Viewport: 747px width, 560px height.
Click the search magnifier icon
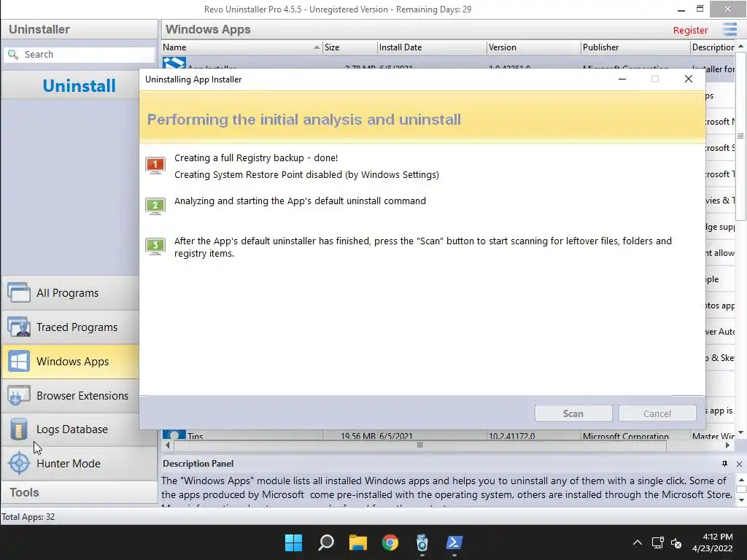(x=13, y=54)
